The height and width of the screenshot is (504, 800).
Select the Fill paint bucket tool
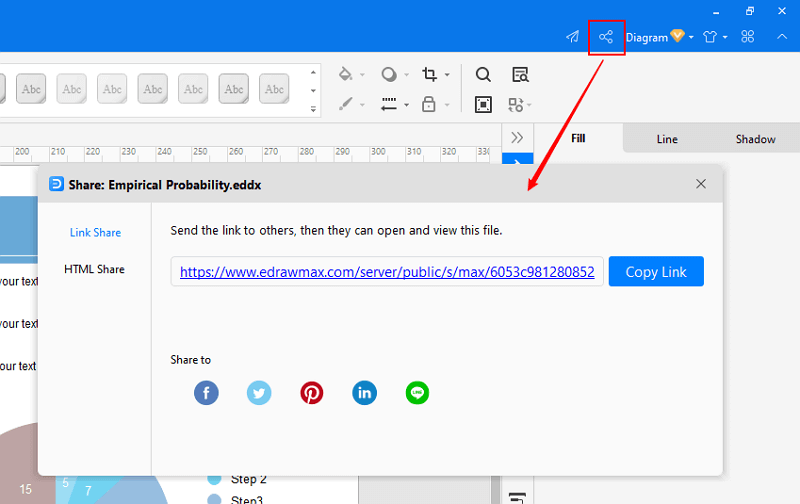[345, 74]
